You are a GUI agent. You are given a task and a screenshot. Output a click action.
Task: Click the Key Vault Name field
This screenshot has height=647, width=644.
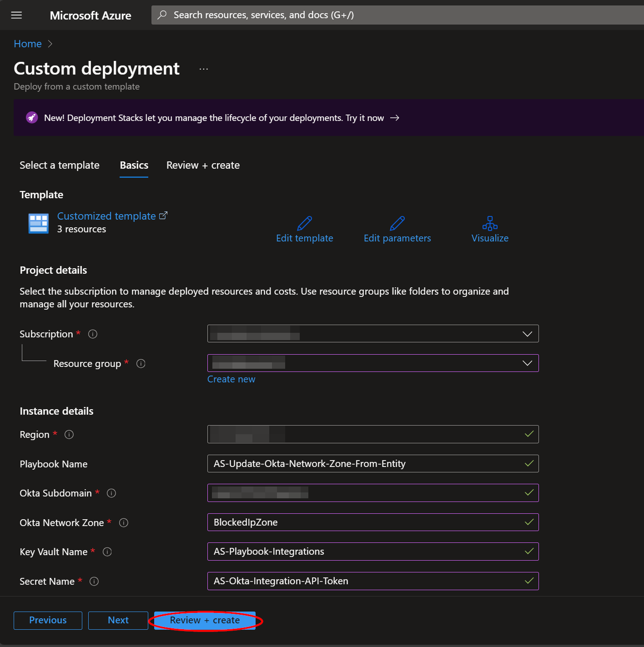point(373,552)
